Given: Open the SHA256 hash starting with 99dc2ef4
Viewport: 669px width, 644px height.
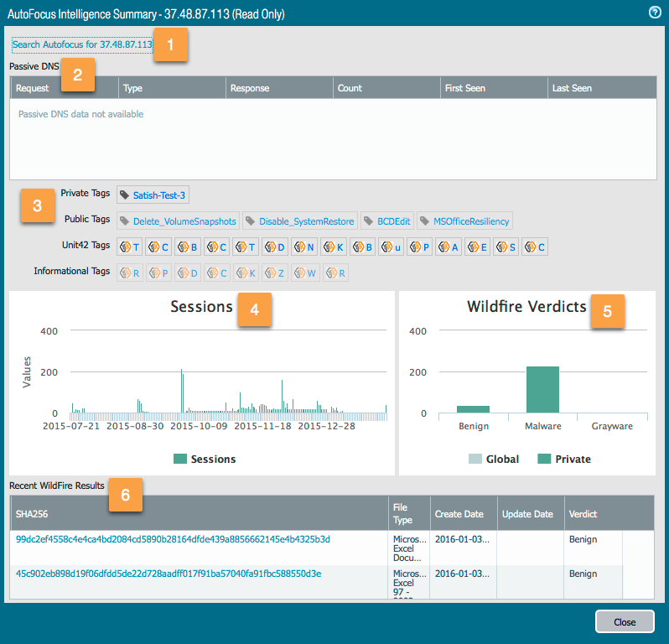Looking at the screenshot, I should point(173,539).
